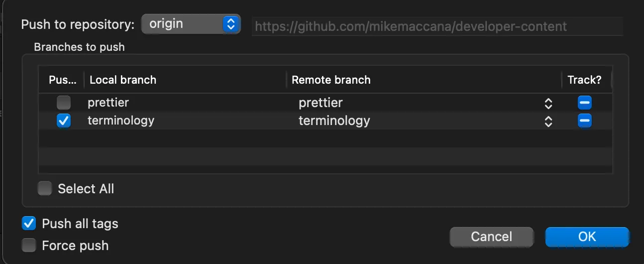
Task: Open remote branch selector for terminology
Action: [x=548, y=121]
